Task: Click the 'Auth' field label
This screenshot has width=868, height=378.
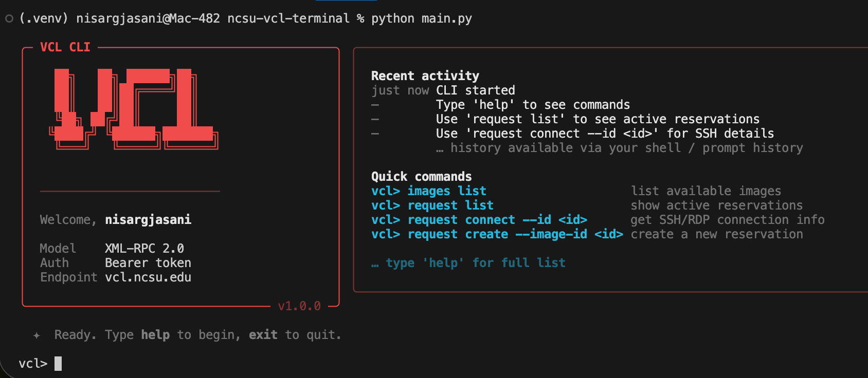Action: (55, 263)
